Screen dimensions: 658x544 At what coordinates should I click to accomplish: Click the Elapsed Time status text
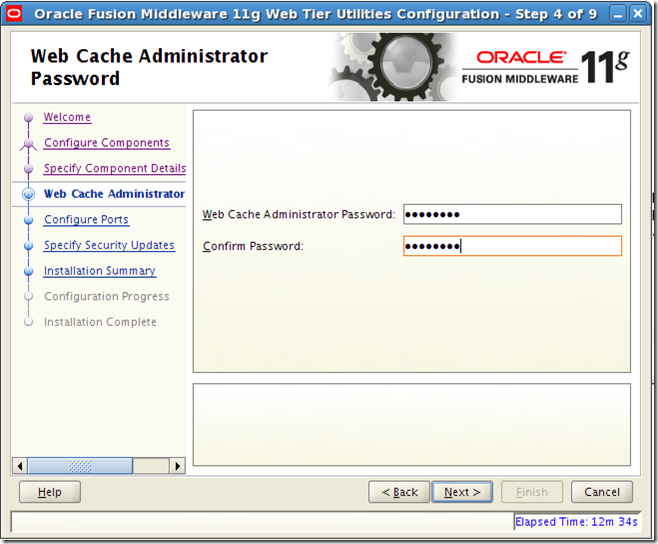coord(576,522)
